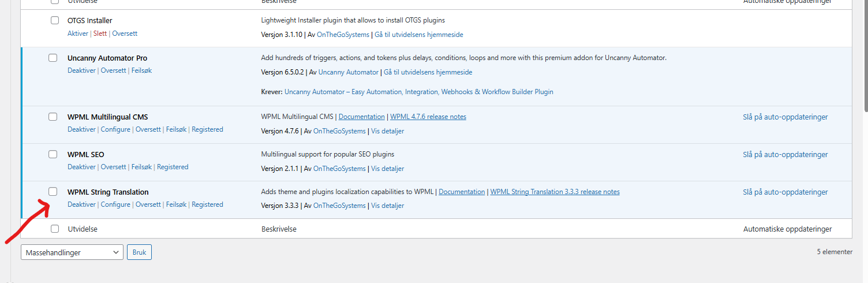Click the WPML SEO plugin name
868x283 pixels.
pyautogui.click(x=86, y=154)
